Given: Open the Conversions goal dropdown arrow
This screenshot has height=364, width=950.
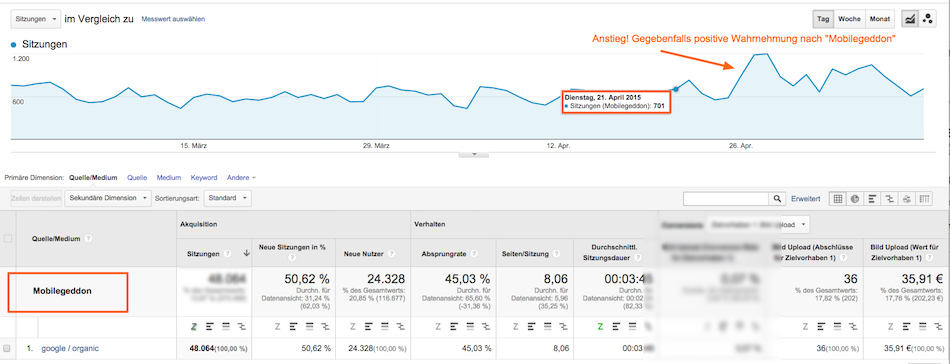Looking at the screenshot, I should [803, 225].
